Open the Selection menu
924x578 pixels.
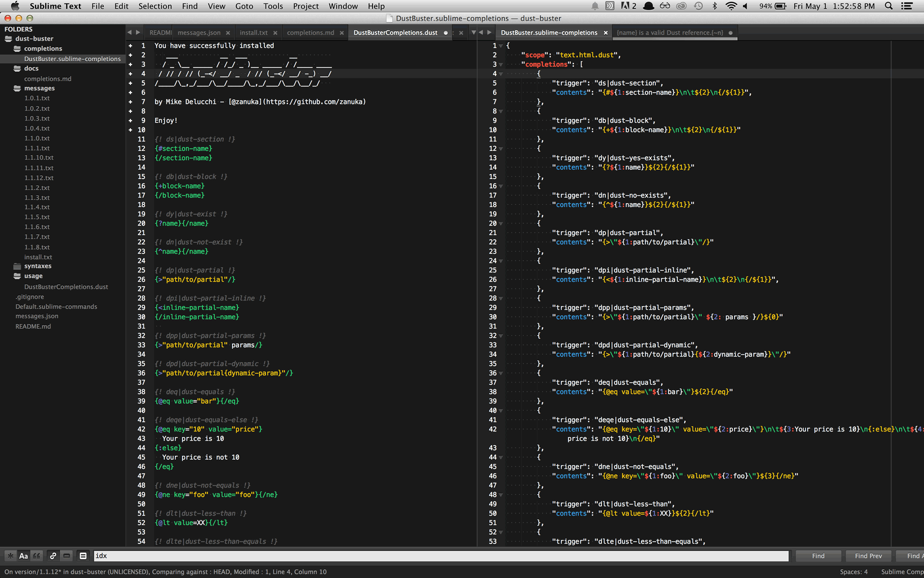pos(155,6)
